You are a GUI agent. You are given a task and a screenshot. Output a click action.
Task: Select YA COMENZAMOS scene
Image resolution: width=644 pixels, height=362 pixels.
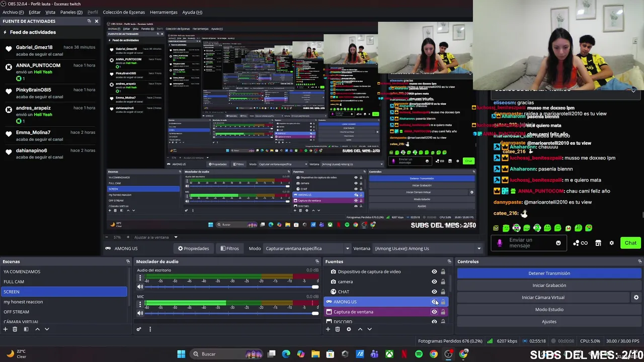click(64, 271)
